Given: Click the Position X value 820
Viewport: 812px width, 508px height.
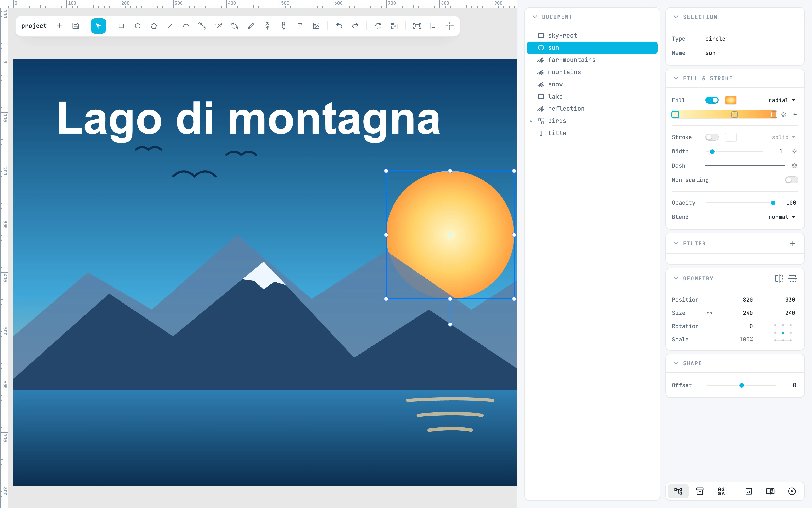Looking at the screenshot, I should tap(748, 300).
